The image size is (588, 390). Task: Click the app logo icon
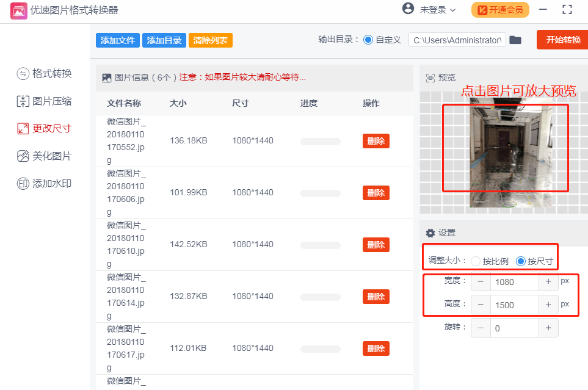tap(18, 10)
